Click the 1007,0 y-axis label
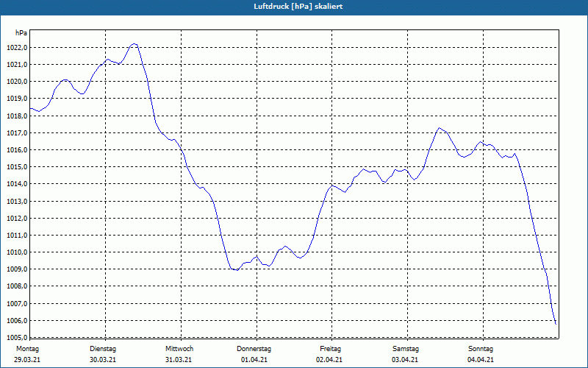Screen dimensions: 588x368 17,303
